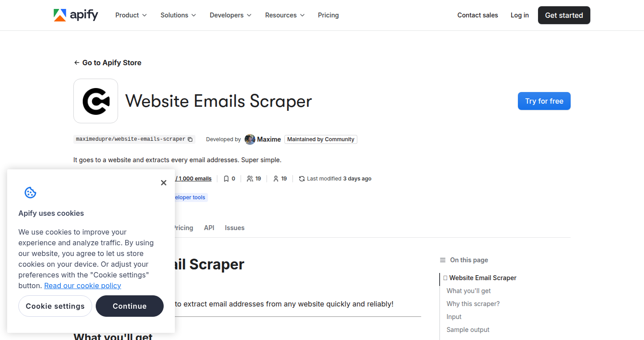Click the monthly users single-person icon

click(276, 179)
